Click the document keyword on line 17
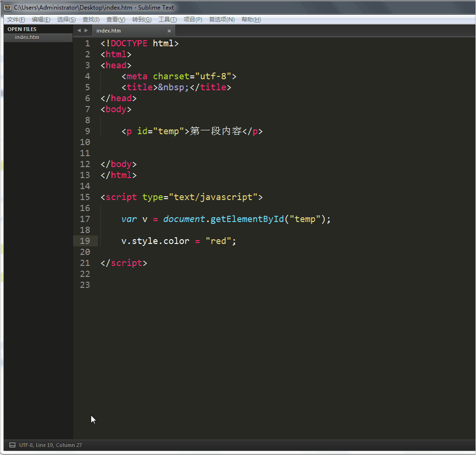 [184, 219]
